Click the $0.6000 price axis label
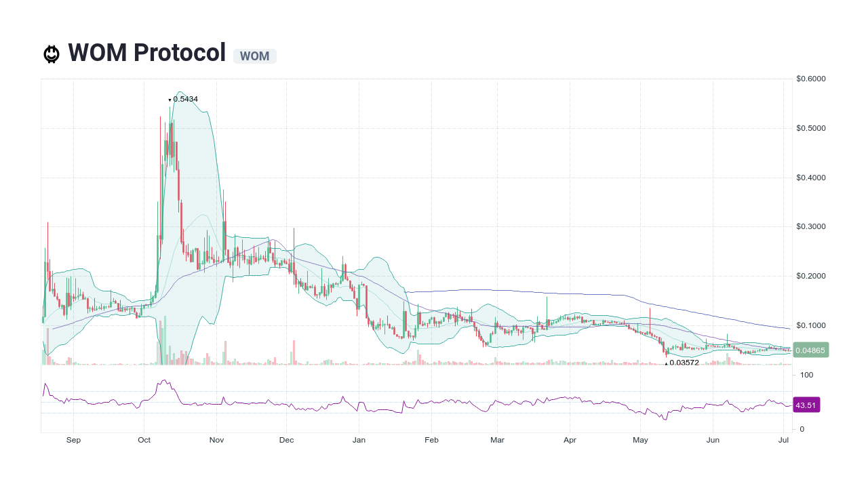This screenshot has width=868, height=488. pos(811,79)
